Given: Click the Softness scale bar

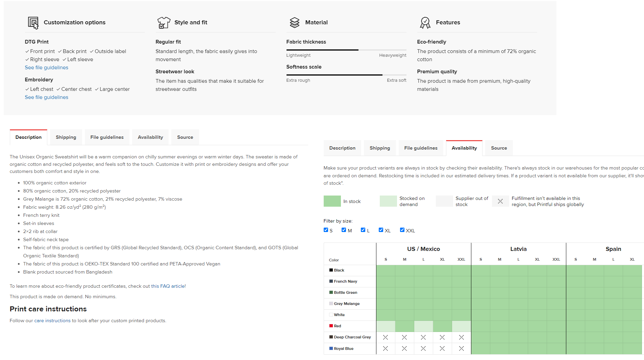Looking at the screenshot, I should tap(346, 75).
